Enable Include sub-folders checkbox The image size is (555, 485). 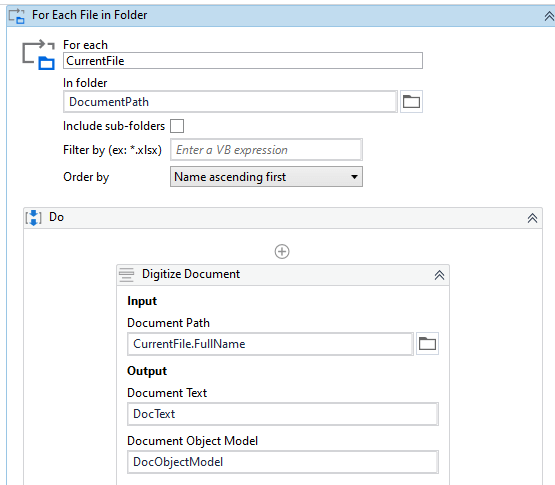[x=177, y=126]
